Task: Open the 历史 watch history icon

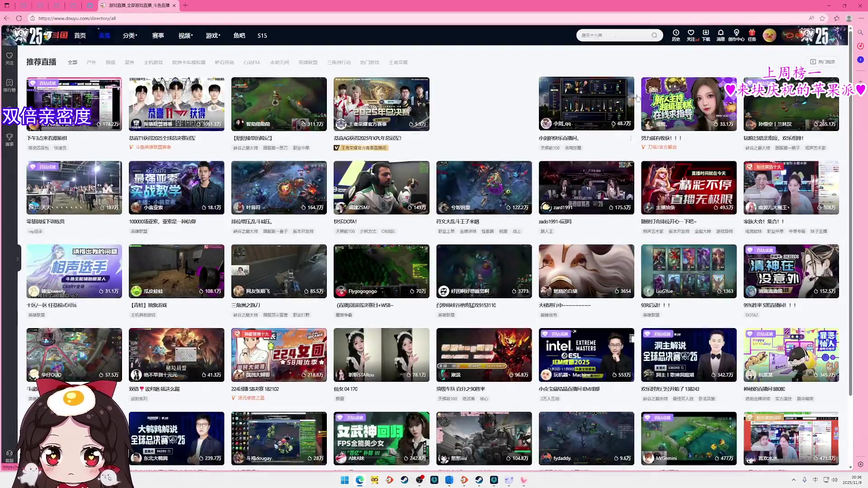Action: point(676,33)
